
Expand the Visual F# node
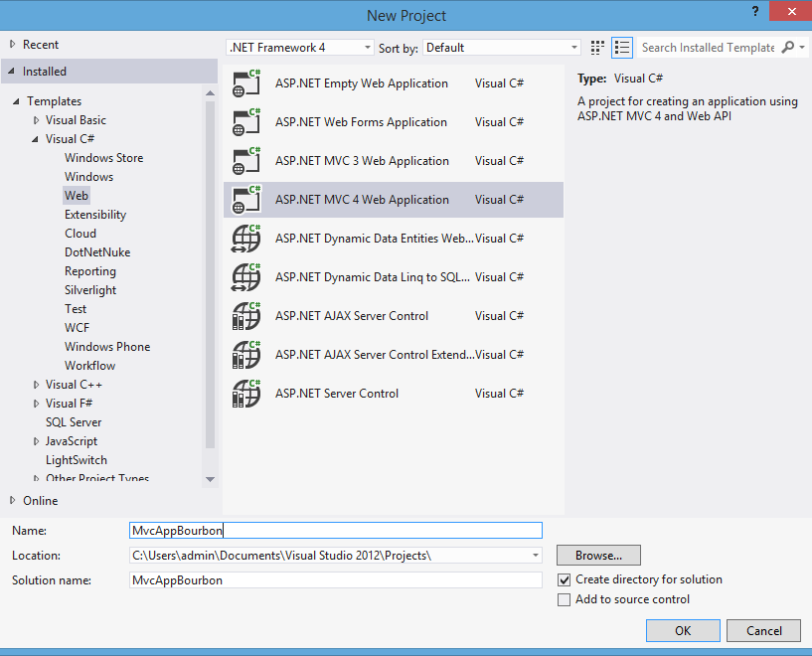click(36, 404)
